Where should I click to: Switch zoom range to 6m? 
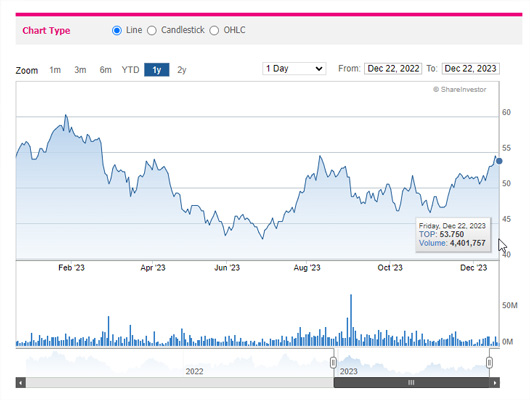click(105, 70)
